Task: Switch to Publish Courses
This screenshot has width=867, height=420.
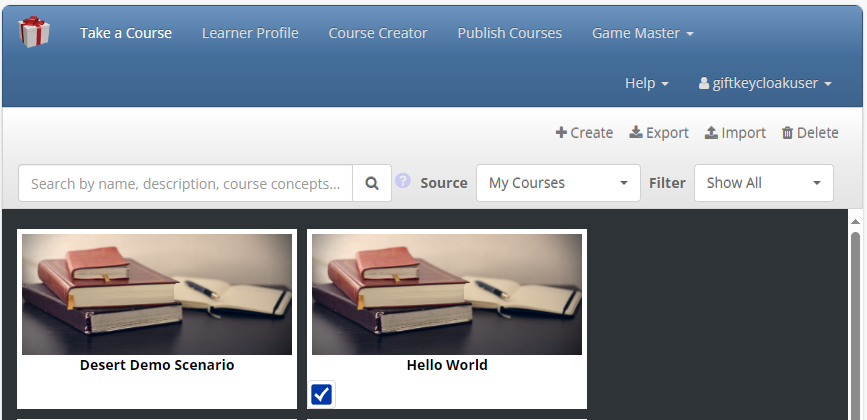Action: (509, 33)
